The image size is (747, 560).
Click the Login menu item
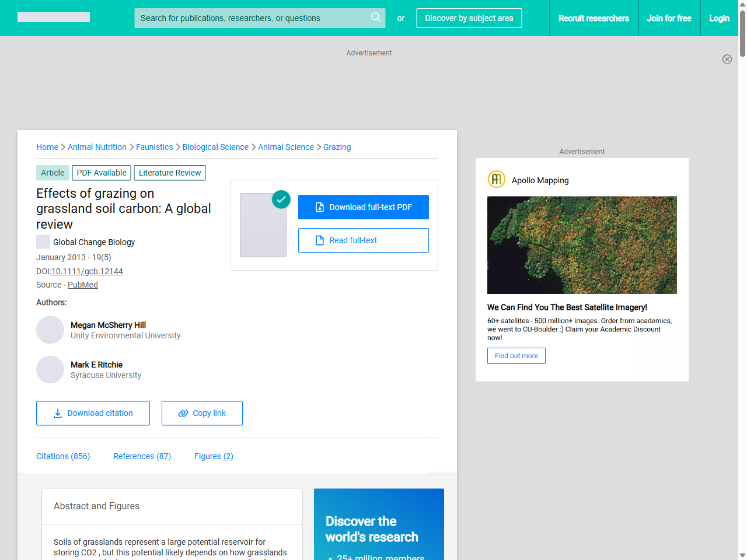pos(719,18)
